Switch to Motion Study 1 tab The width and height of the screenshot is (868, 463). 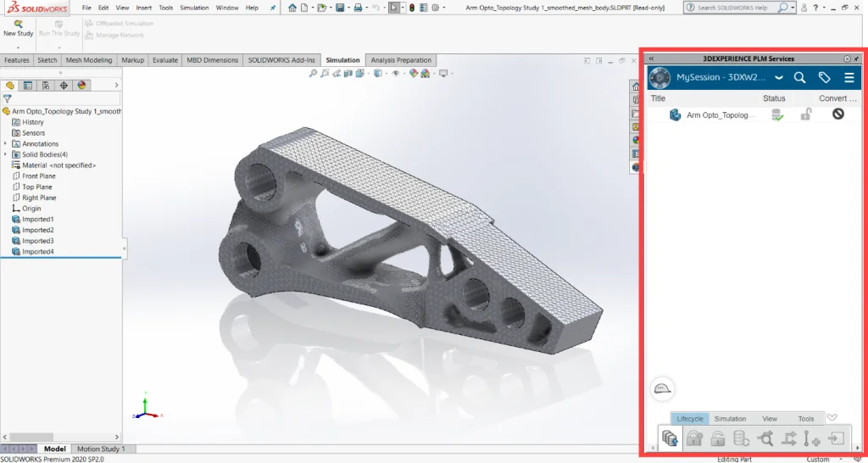[x=101, y=449]
